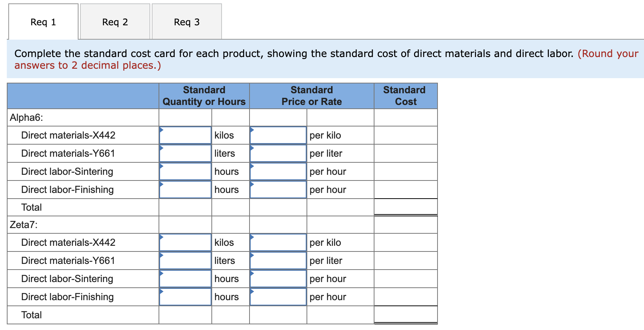The width and height of the screenshot is (644, 330).
Task: Open the Req 1 tab
Action: point(43,22)
